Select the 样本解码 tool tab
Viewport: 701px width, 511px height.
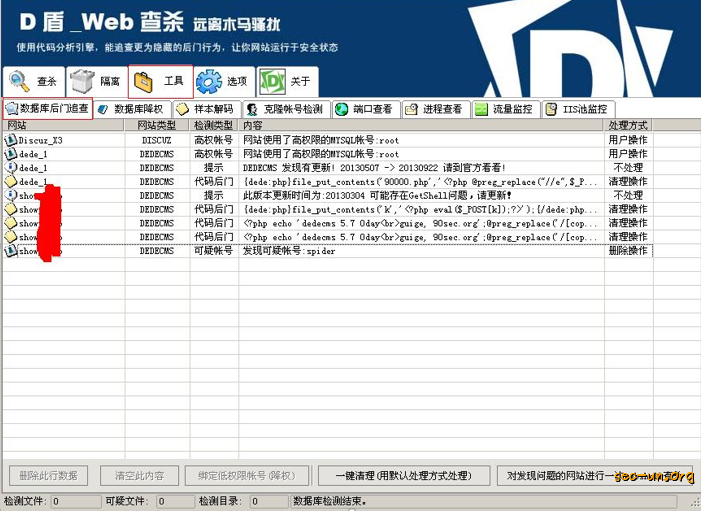tap(207, 109)
